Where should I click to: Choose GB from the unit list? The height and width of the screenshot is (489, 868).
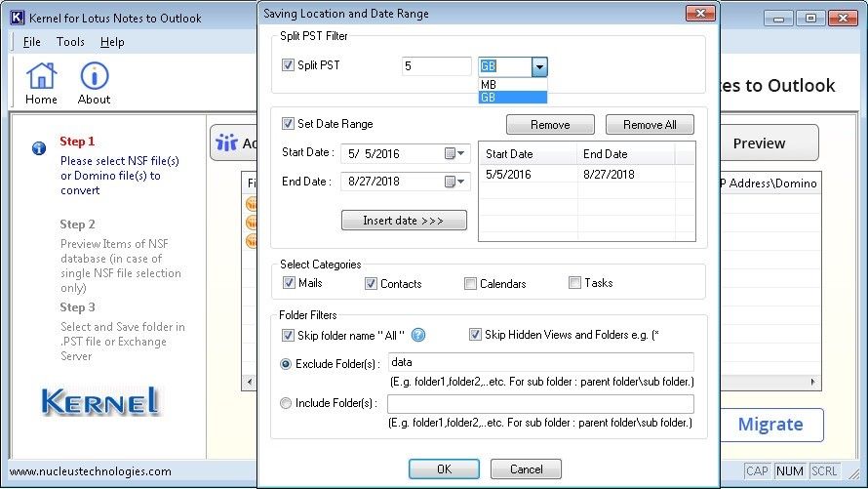513,98
